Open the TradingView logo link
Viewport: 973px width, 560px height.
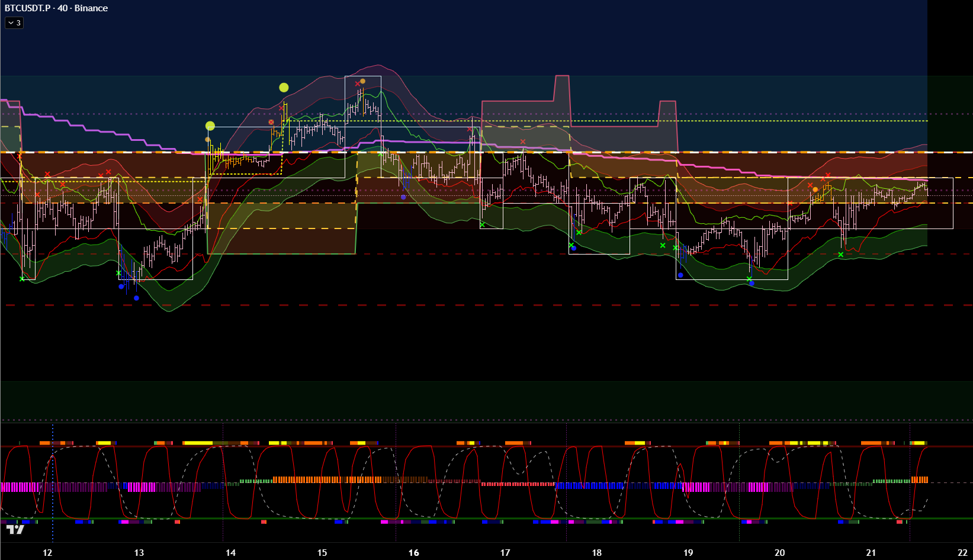point(15,529)
